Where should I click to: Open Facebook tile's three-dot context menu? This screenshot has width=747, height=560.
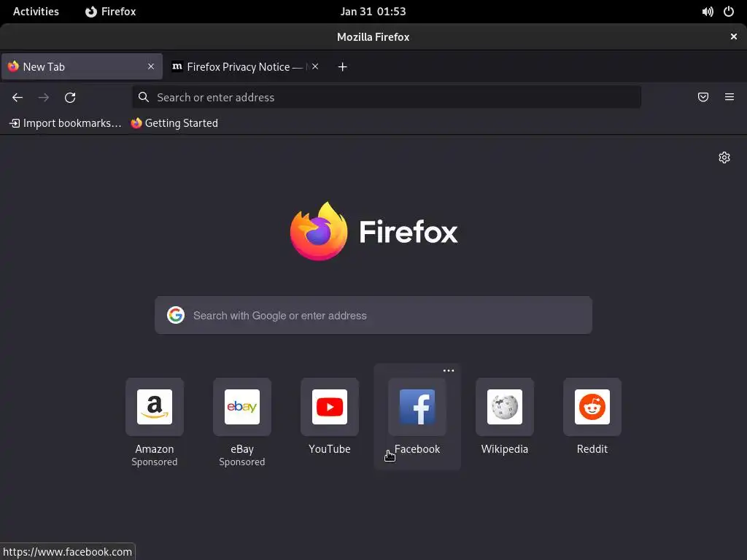click(x=449, y=370)
